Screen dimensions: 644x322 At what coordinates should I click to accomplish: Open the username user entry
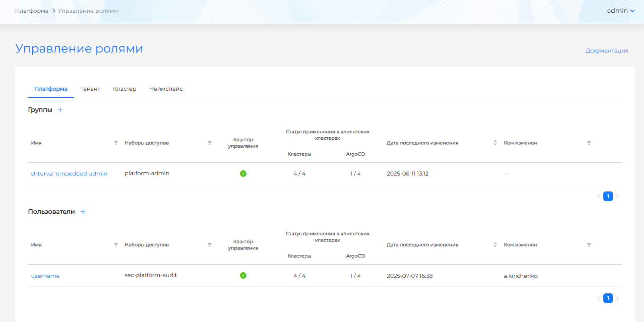coord(45,276)
